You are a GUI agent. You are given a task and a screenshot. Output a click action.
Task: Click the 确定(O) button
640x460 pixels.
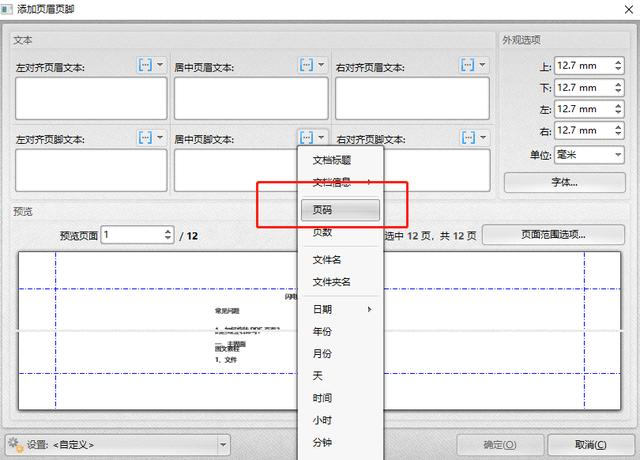(x=500, y=444)
